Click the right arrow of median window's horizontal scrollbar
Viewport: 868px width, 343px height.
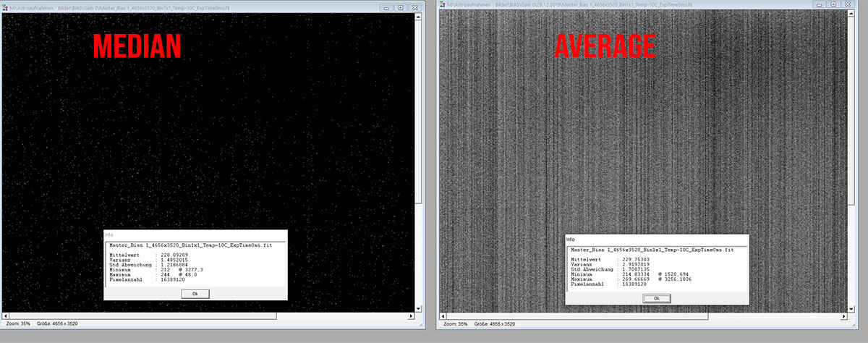(411, 316)
